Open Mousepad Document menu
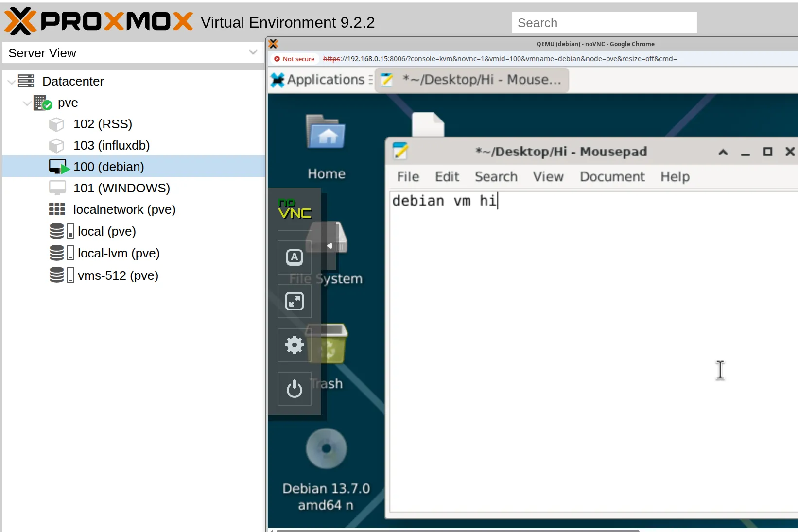 [x=612, y=177]
